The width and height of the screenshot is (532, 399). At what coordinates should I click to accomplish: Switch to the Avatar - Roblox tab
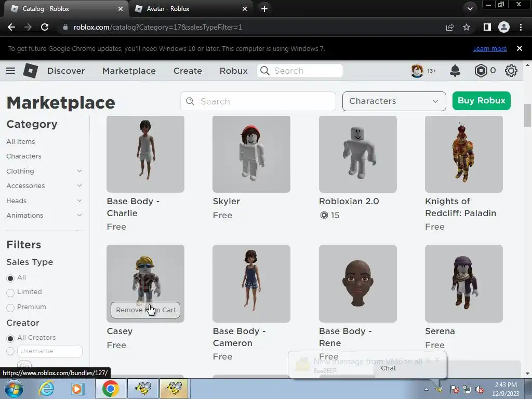(191, 9)
